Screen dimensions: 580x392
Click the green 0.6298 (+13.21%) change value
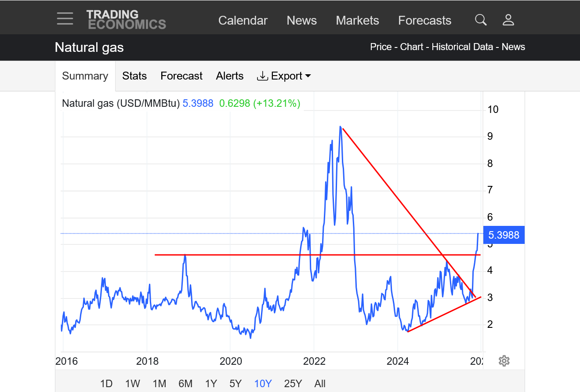(260, 103)
